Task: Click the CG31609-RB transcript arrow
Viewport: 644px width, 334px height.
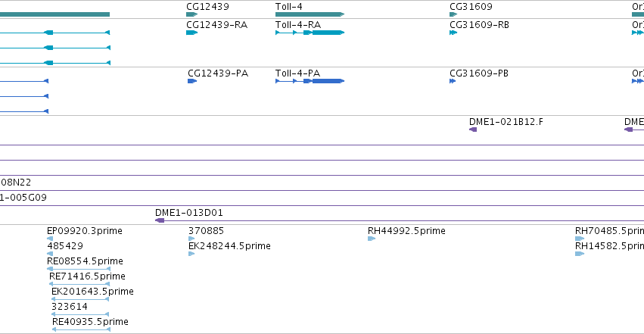Action: (x=453, y=33)
